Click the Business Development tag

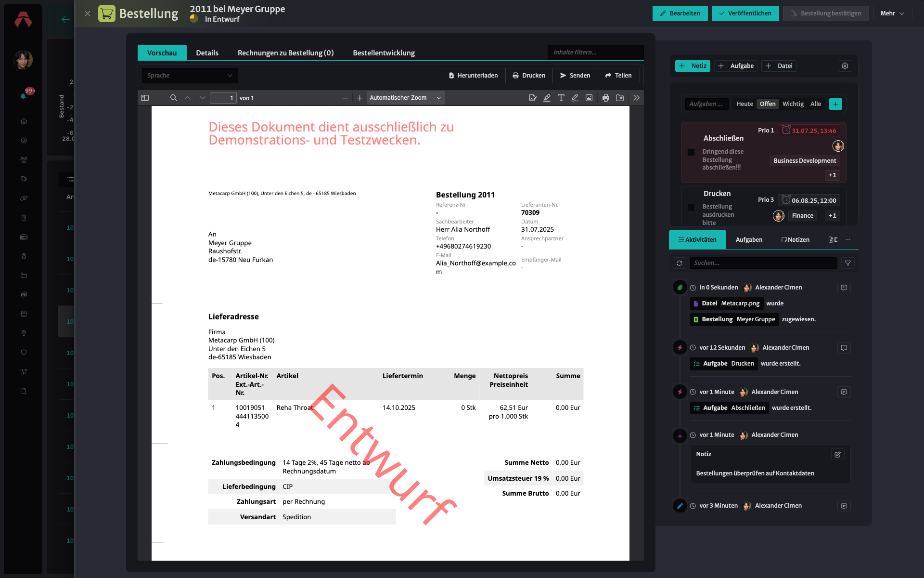[x=805, y=161]
